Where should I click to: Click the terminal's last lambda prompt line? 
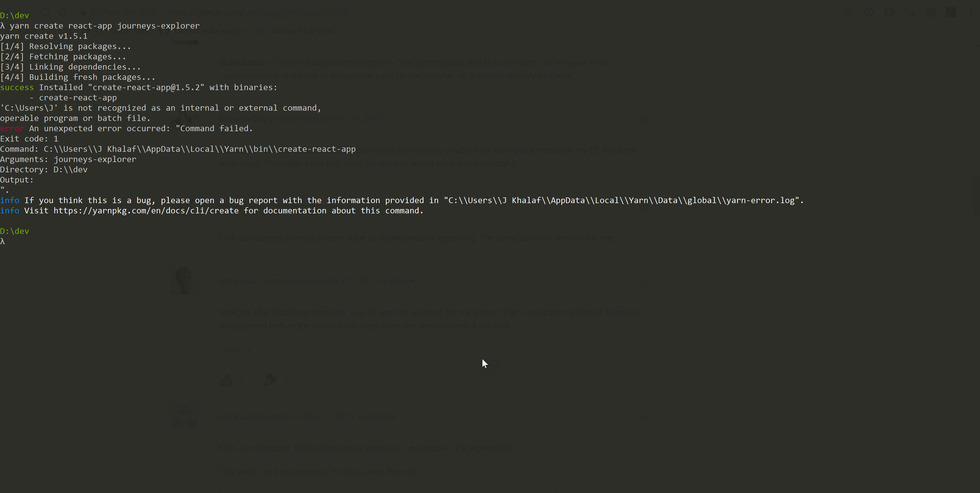tap(3, 241)
